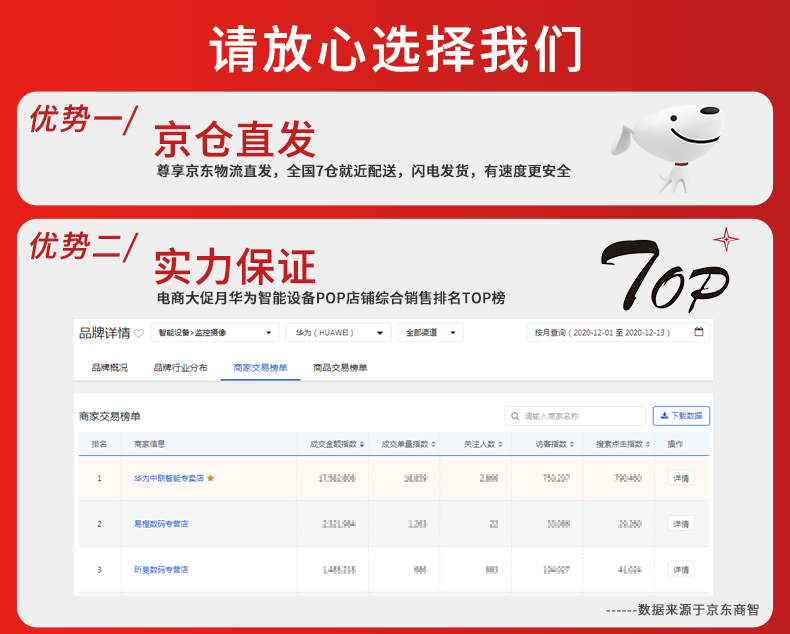The width and height of the screenshot is (790, 634).
Task: Click the magnifier icon in merchant search
Action: coord(515,416)
